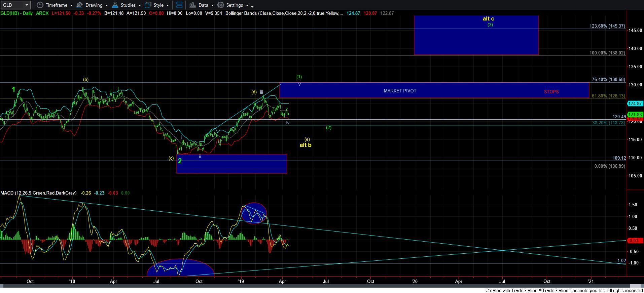Click the MACD study label
Viewport: 644px width, 293px height.
[x=38, y=193]
